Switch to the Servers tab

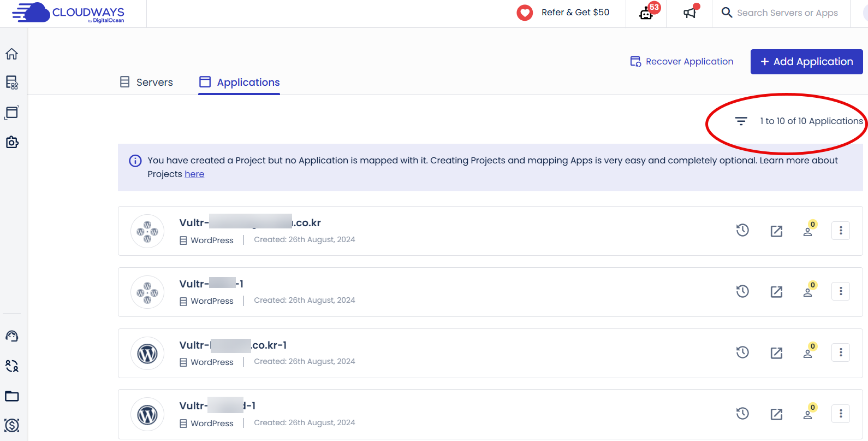pos(146,83)
